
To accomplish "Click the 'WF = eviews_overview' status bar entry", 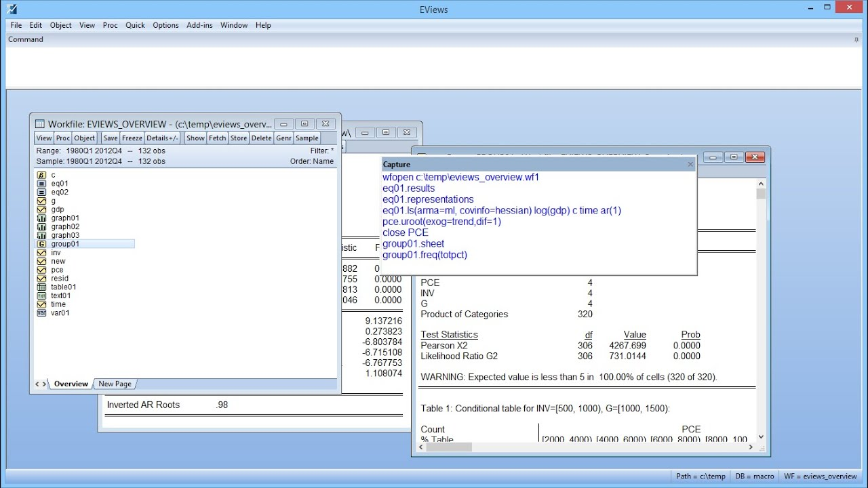I will click(821, 476).
